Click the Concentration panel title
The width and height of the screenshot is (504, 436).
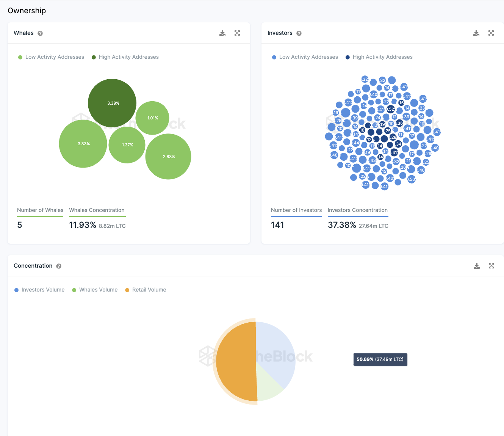click(33, 266)
